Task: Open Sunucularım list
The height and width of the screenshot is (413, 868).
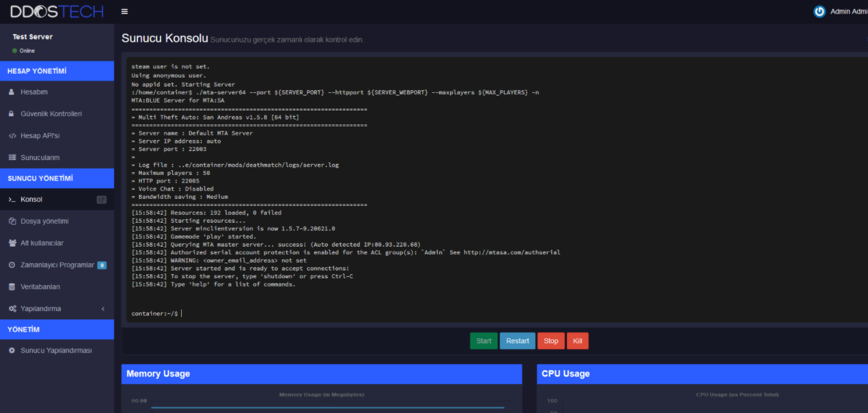Action: point(40,158)
